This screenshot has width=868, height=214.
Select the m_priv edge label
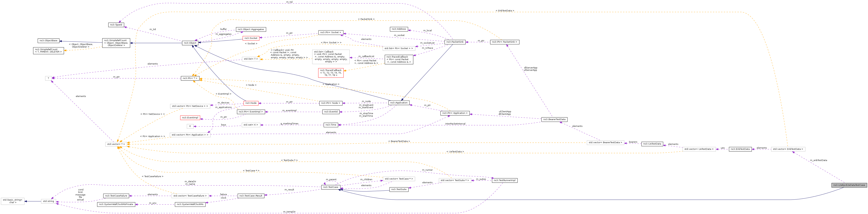click(153, 203)
